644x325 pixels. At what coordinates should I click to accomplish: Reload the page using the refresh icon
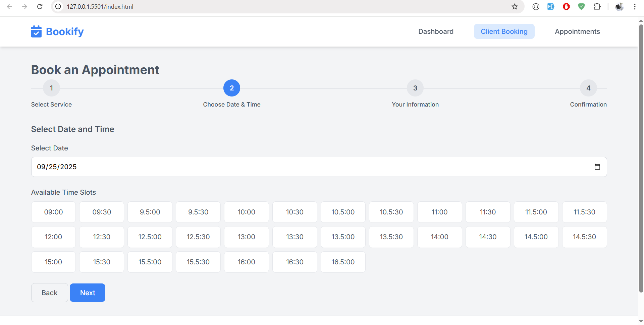click(x=40, y=7)
